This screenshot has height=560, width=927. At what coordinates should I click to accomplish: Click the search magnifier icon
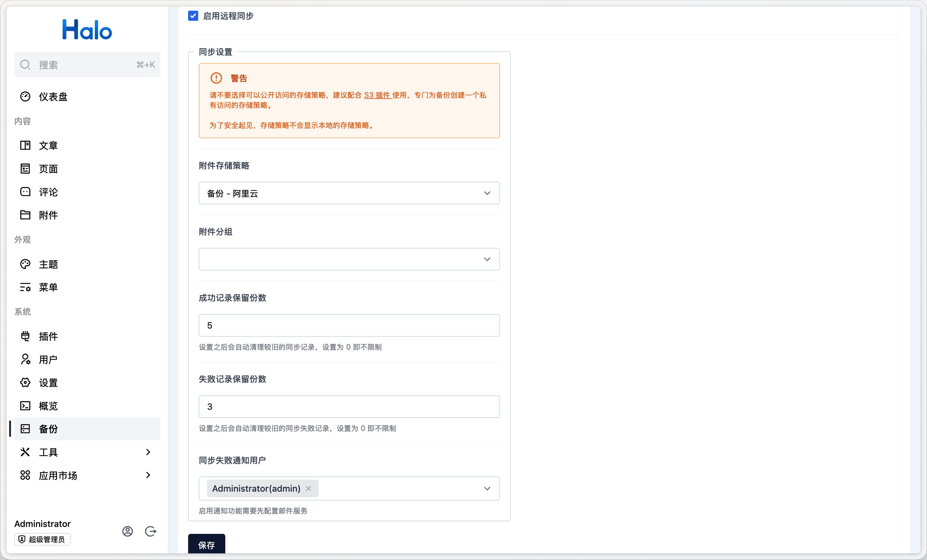tap(25, 65)
